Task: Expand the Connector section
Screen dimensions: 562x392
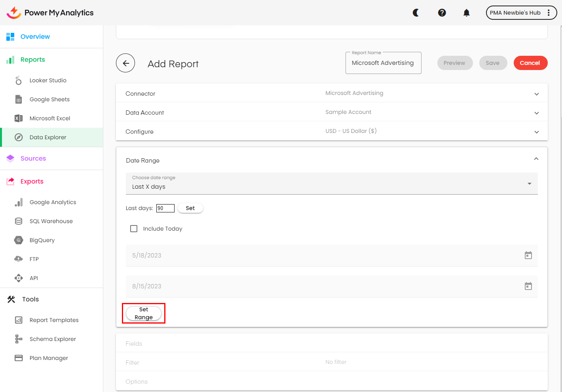Action: point(536,94)
